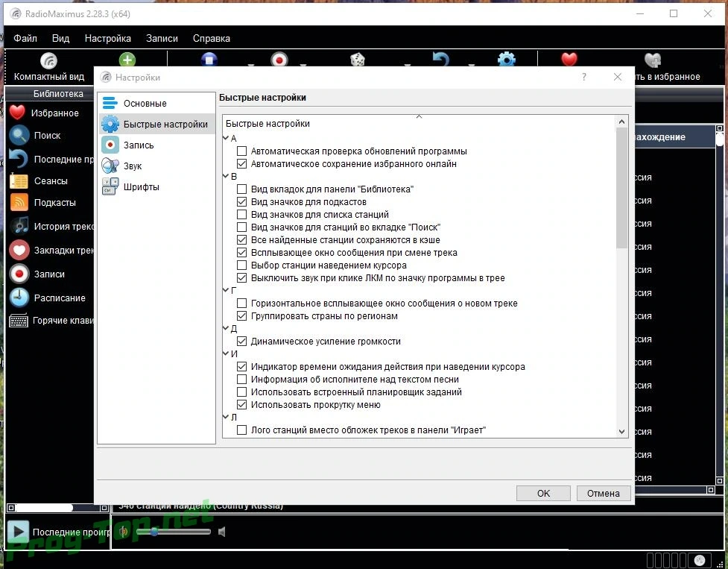
Task: Collapse group И in quick settings
Action: click(226, 353)
